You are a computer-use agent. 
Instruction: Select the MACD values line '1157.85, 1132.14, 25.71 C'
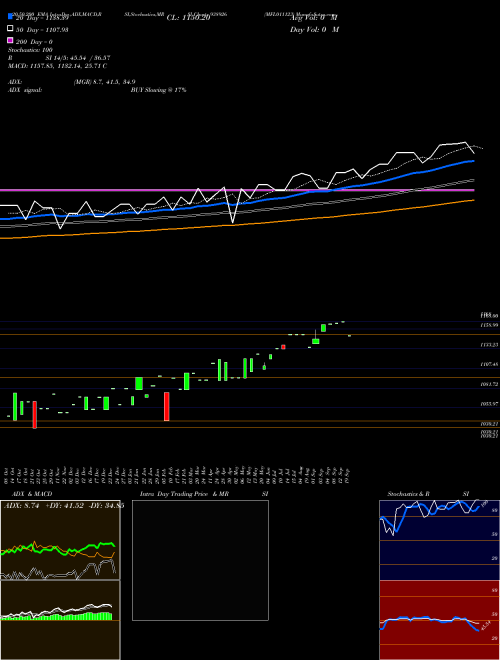pos(69,66)
